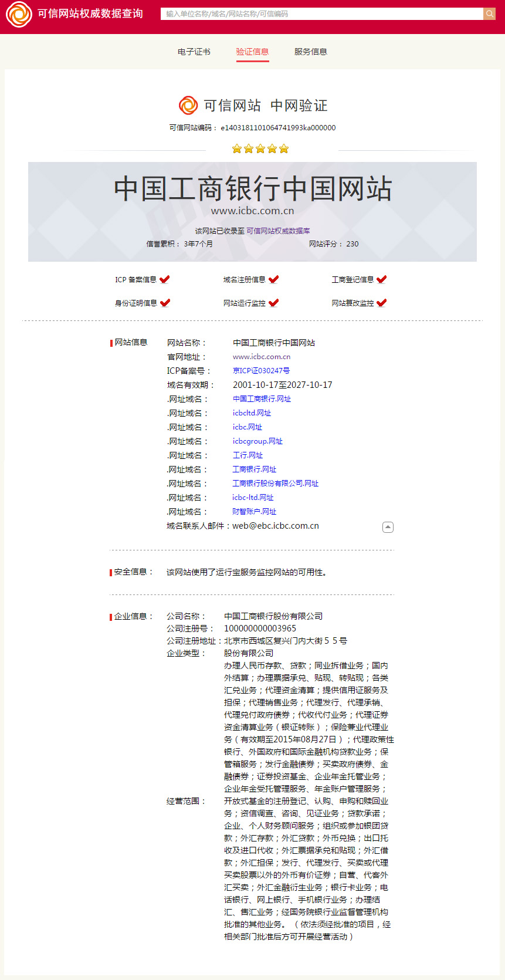This screenshot has height=980, width=505.
Task: Click the 信誉累积 3年7个月 text
Action: (179, 244)
